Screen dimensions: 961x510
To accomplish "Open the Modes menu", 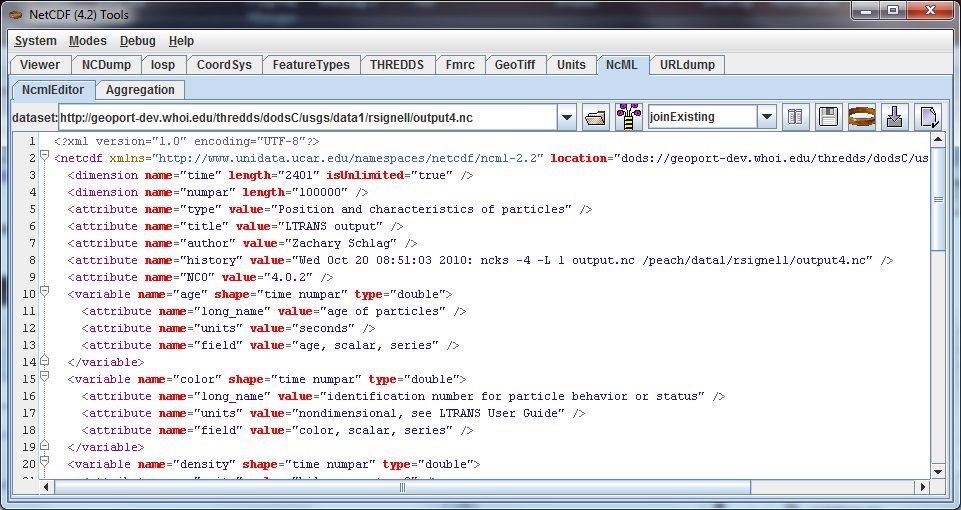I will point(87,41).
